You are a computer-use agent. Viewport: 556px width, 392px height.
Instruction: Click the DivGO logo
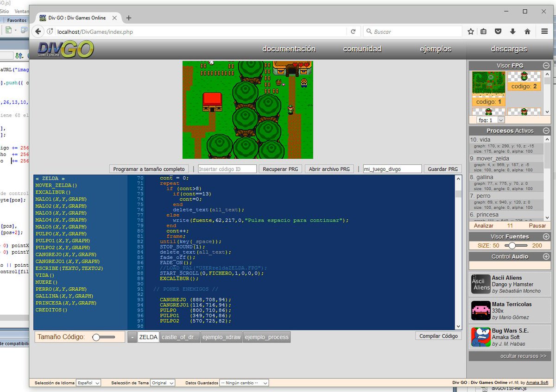66,49
